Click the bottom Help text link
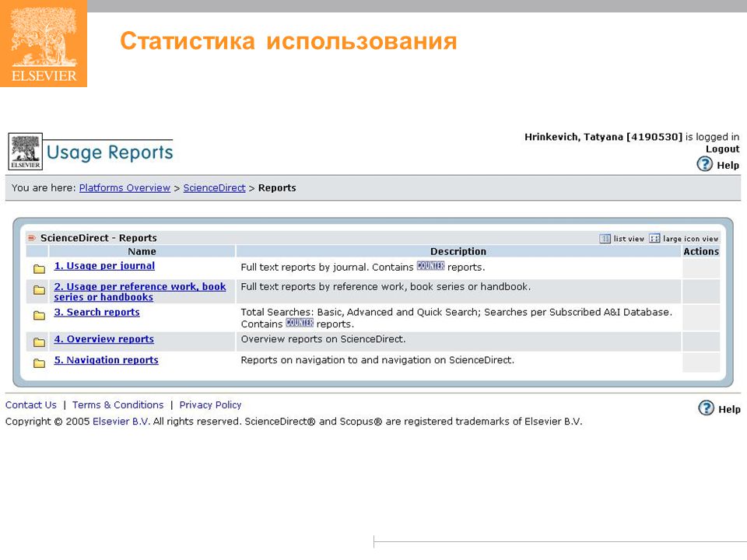The image size is (747, 560). [729, 409]
